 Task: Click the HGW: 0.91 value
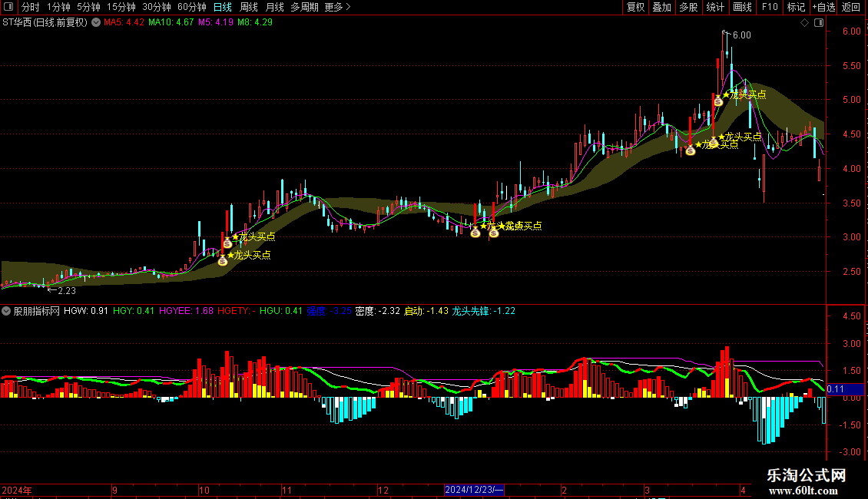pos(86,311)
